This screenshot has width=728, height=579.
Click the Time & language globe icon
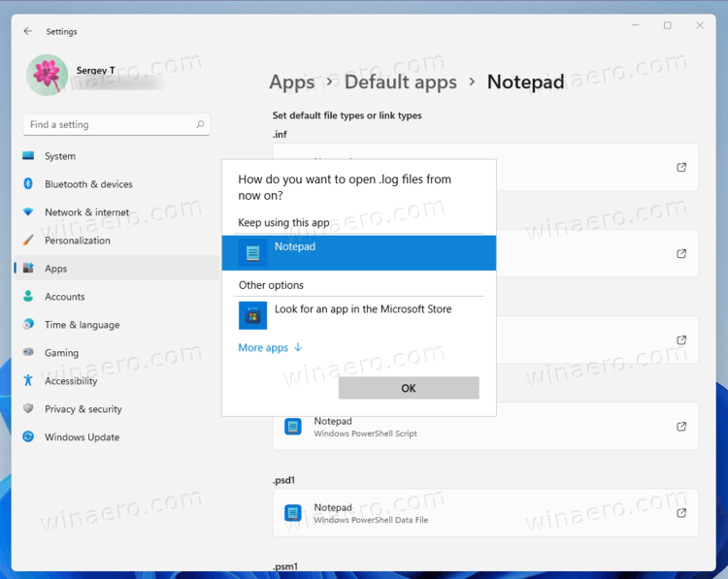coord(28,324)
